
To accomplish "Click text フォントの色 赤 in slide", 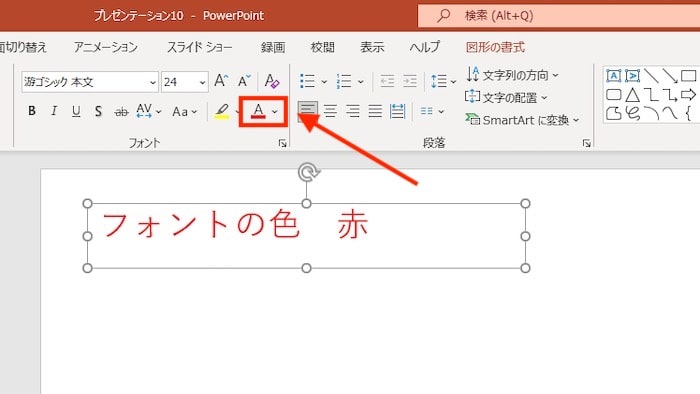I will click(235, 224).
